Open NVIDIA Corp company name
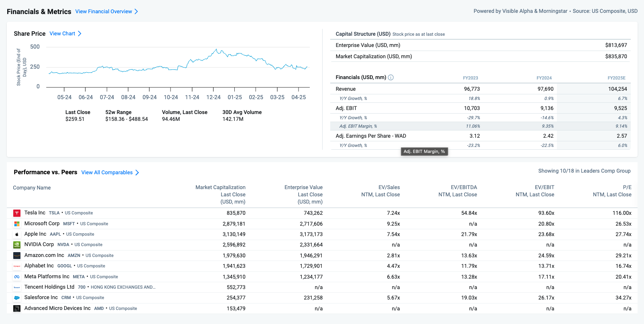Image resolution: width=644 pixels, height=324 pixels. point(39,245)
